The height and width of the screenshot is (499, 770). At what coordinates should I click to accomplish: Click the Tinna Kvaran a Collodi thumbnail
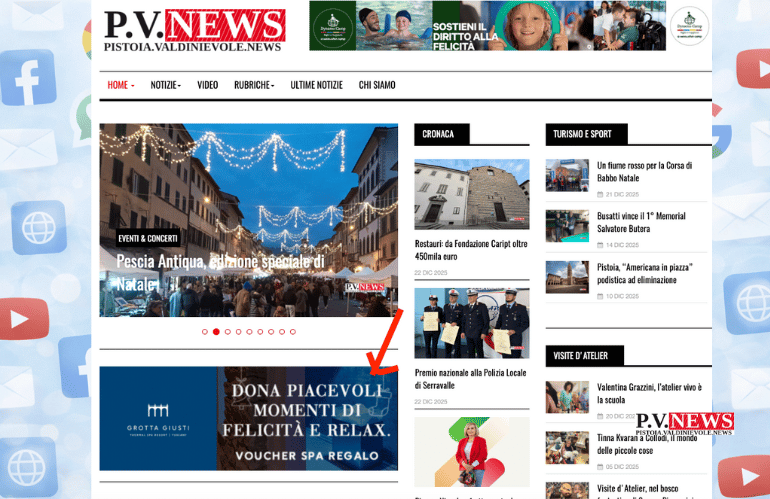click(567, 448)
